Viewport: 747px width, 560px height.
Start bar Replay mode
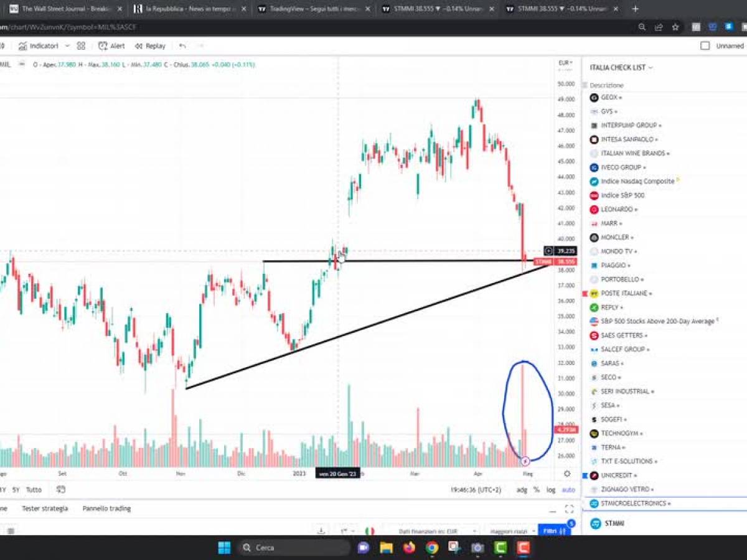(x=150, y=46)
